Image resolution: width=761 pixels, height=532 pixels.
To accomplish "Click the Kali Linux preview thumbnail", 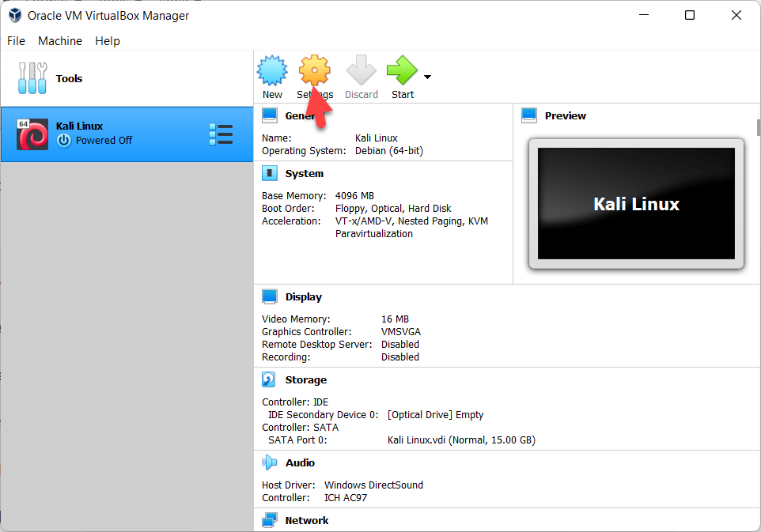I will tap(636, 204).
